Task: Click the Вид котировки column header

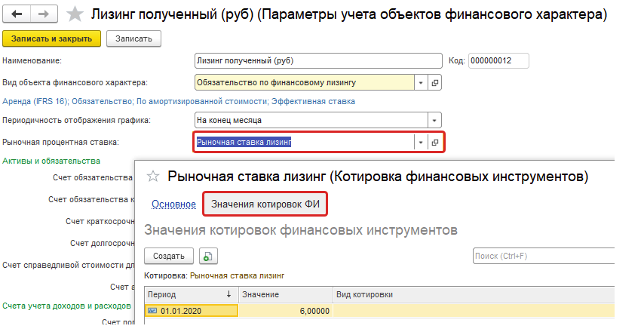Action: tap(474, 294)
